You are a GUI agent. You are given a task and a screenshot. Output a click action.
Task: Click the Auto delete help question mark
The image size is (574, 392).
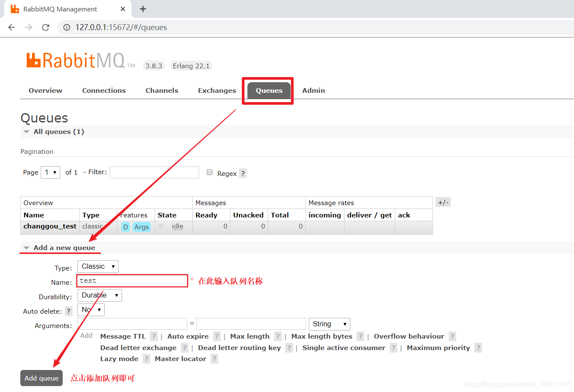68,311
